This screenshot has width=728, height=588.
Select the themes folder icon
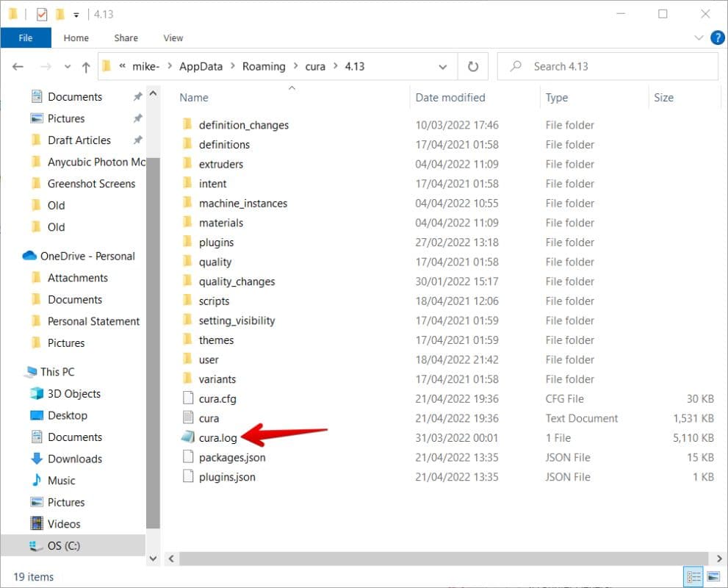point(187,339)
